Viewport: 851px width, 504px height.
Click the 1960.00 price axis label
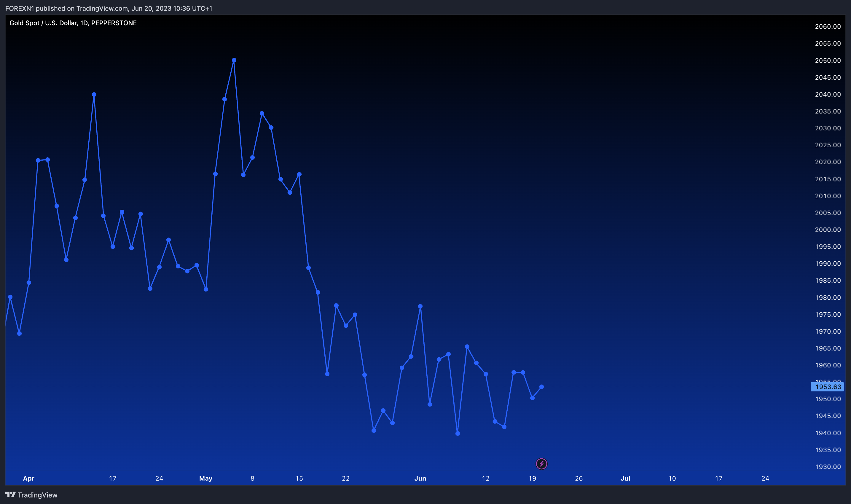[828, 365]
